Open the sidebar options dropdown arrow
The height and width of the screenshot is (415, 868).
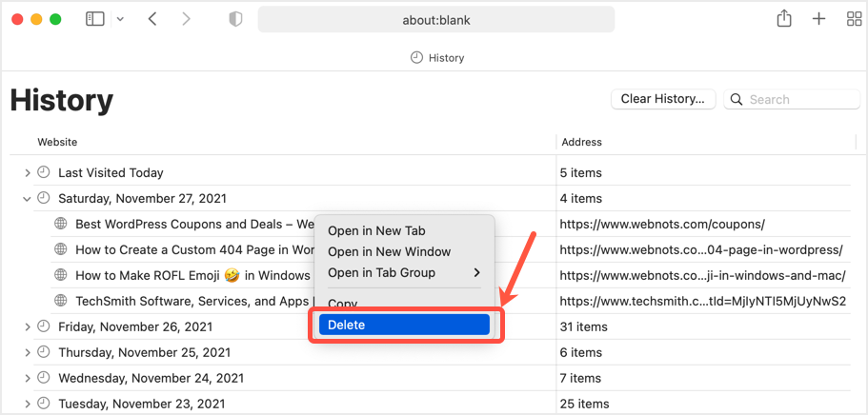pyautogui.click(x=120, y=19)
